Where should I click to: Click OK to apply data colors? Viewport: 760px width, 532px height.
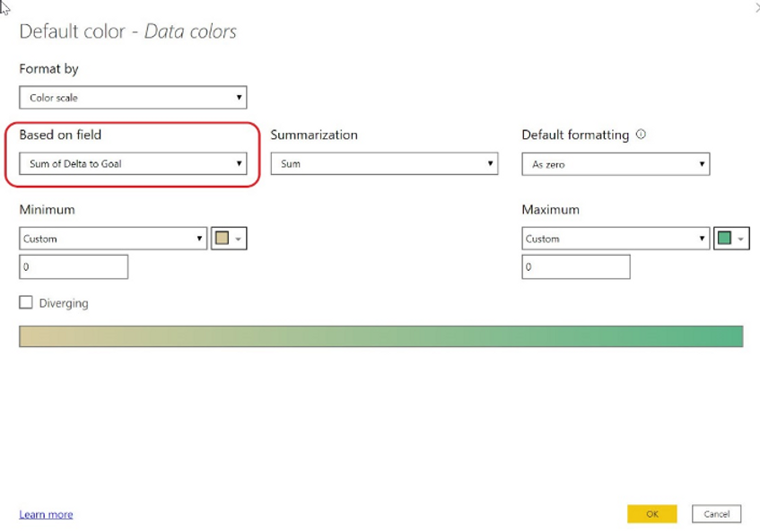[652, 514]
